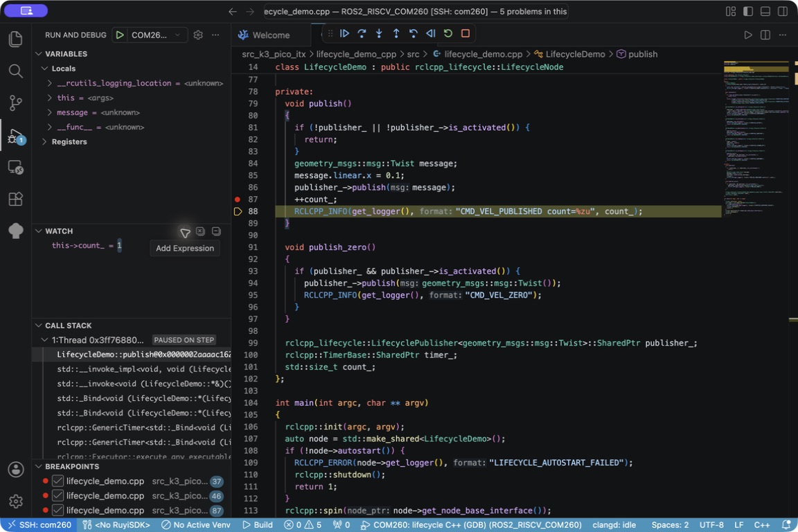Collapse the BREAKPOINTS section

pos(39,467)
